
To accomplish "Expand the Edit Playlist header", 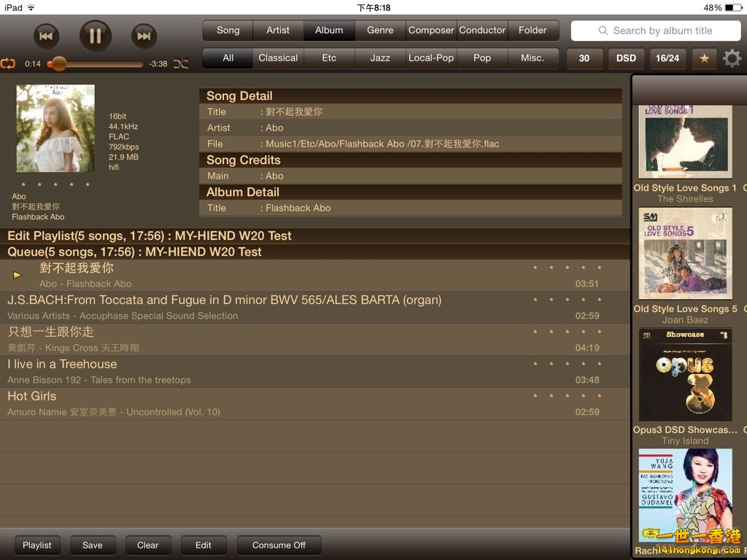I will [149, 236].
